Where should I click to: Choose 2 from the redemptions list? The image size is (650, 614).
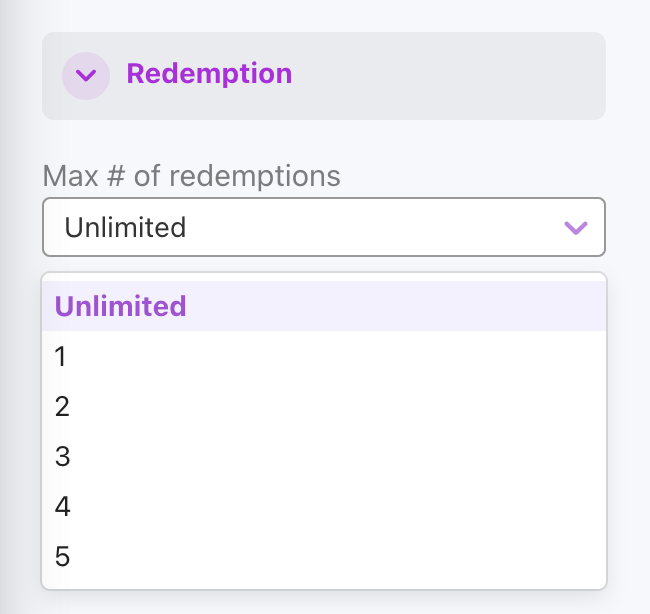tap(324, 406)
